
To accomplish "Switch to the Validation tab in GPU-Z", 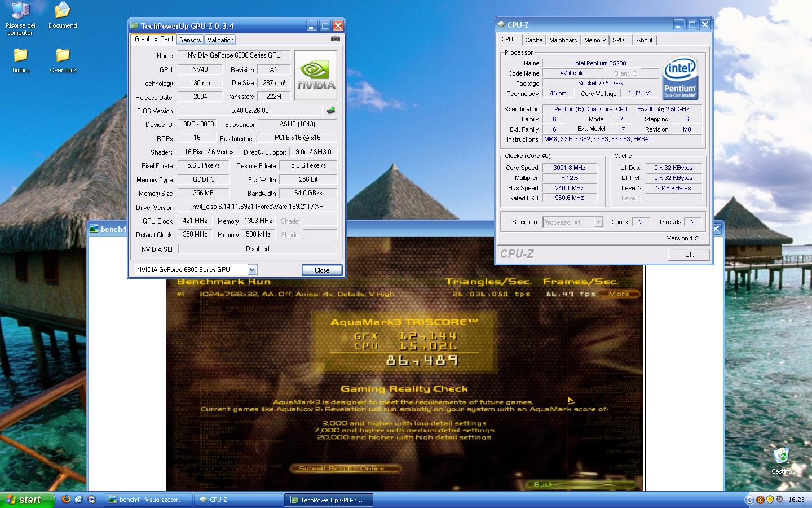I will (220, 40).
